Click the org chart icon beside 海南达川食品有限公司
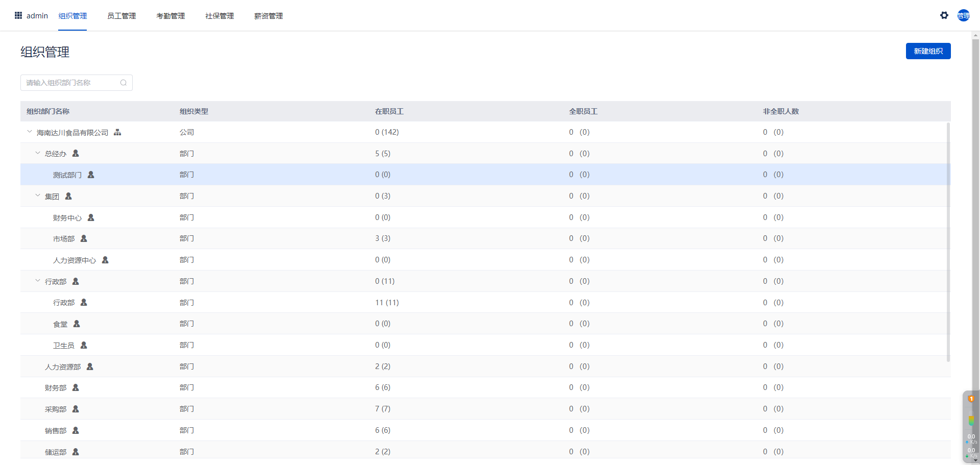980x465 pixels. pos(117,132)
